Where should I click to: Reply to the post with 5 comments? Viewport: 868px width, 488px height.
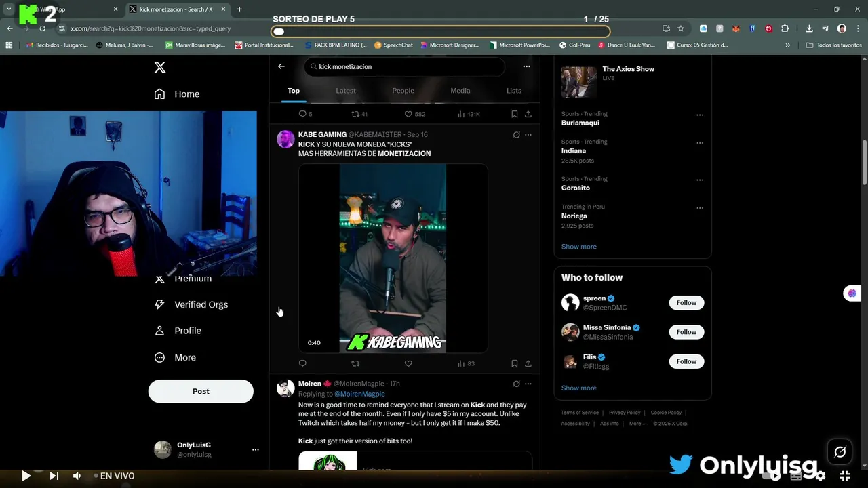[x=305, y=114]
